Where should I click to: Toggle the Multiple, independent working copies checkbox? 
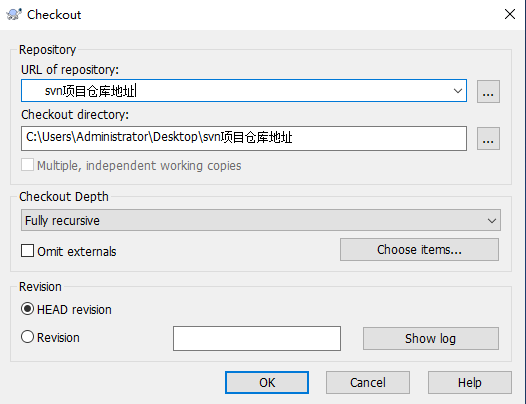pyautogui.click(x=27, y=165)
